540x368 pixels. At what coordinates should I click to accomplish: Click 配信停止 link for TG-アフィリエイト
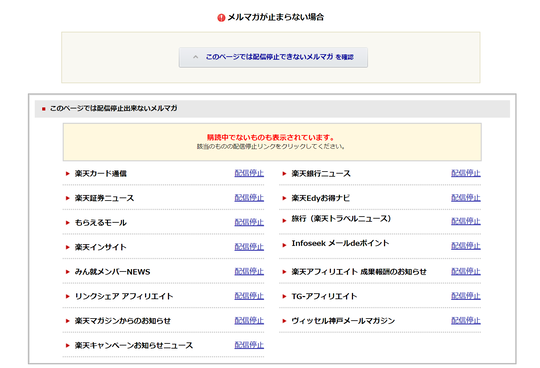point(466,296)
